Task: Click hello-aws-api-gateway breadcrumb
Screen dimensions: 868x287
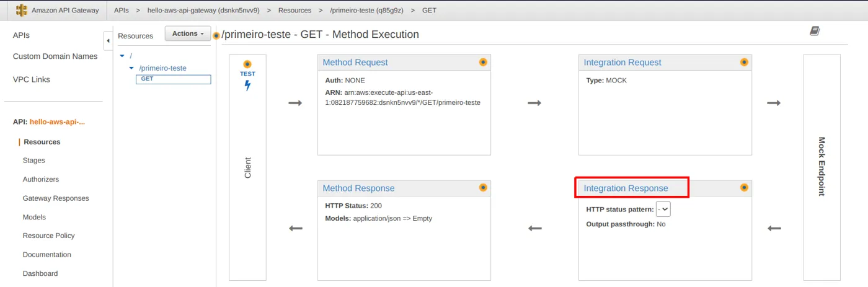Action: 203,11
